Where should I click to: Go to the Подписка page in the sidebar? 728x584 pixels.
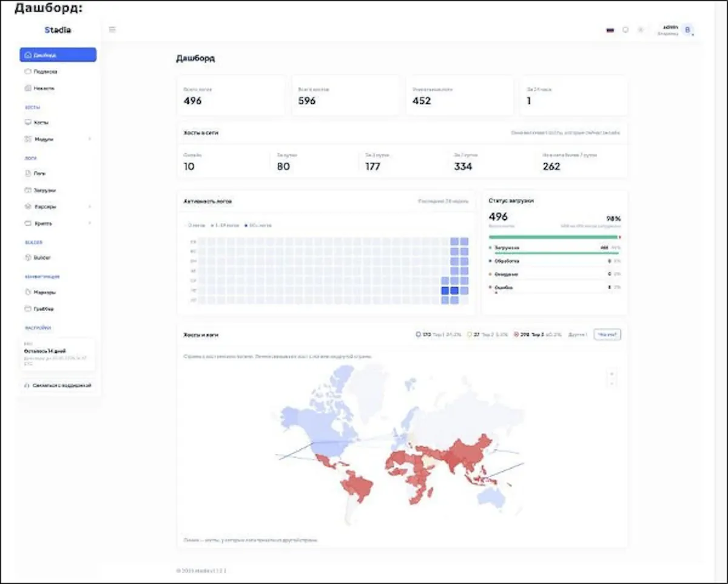point(58,72)
